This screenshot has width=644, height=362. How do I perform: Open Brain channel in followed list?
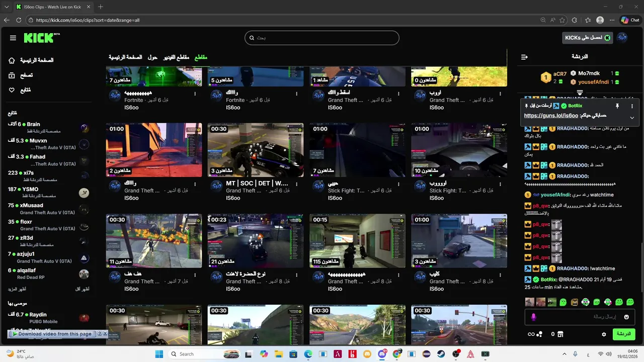(x=49, y=127)
